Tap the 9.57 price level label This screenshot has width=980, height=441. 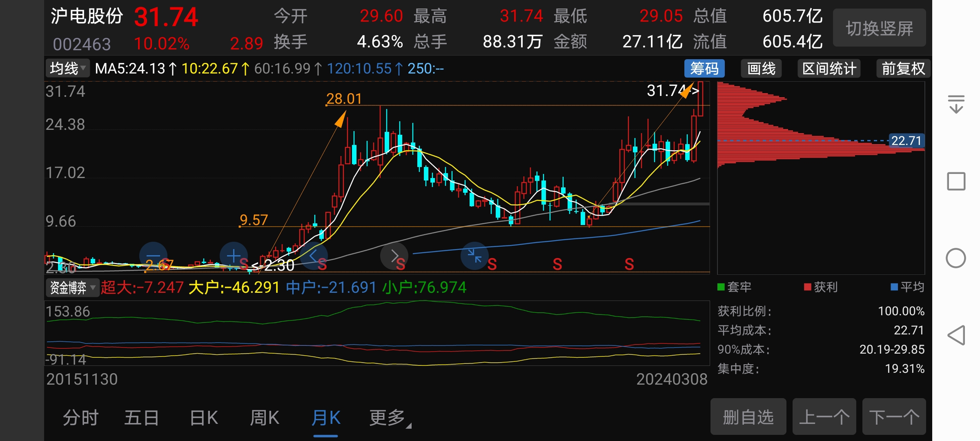point(254,220)
